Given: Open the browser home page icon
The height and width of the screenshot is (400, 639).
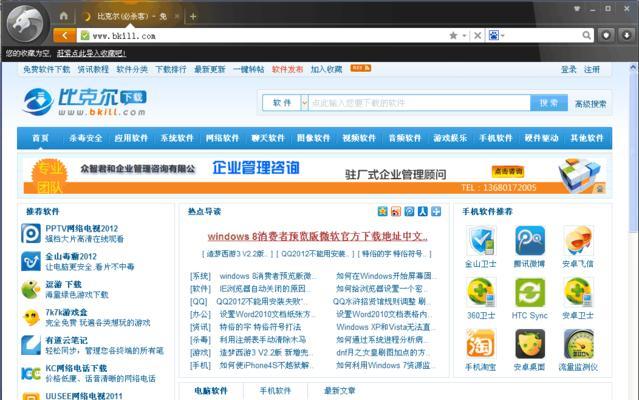Looking at the screenshot, I should tap(64, 16).
